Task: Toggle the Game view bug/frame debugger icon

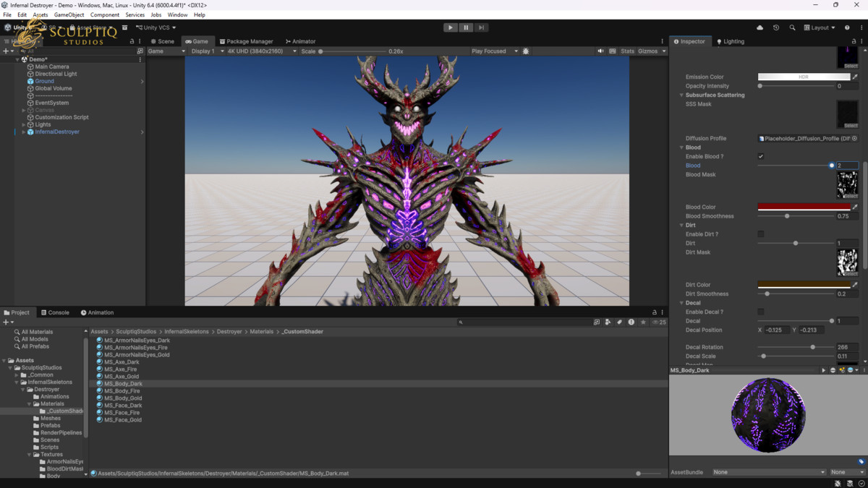Action: (x=526, y=51)
